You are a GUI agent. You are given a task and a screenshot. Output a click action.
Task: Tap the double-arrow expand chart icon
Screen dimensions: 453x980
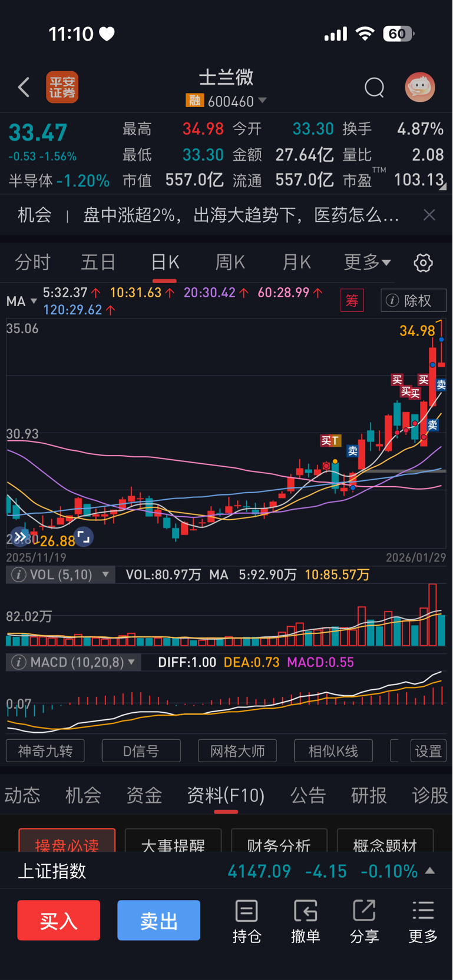coord(20,537)
